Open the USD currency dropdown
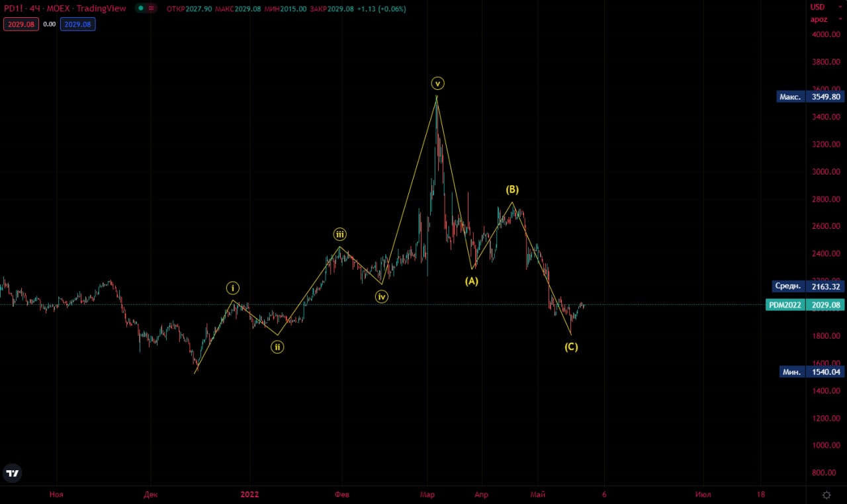Screen dimensions: 847x504 [818, 7]
